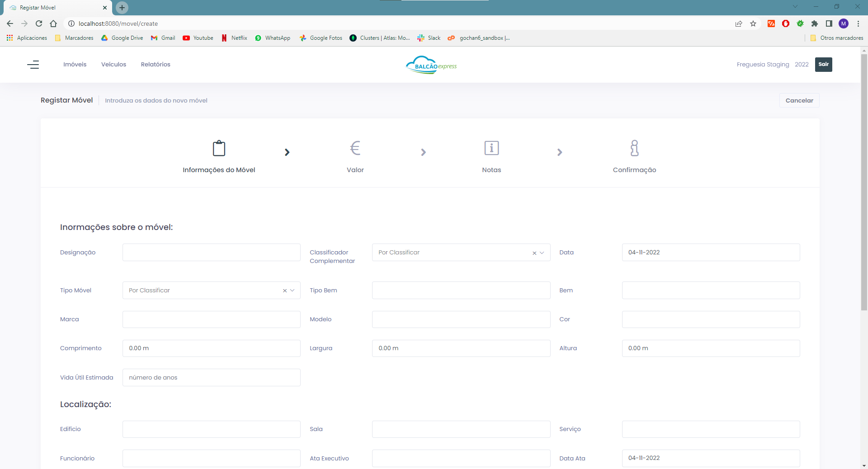The image size is (868, 469).
Task: Open the Slack bookmark
Action: pyautogui.click(x=429, y=38)
